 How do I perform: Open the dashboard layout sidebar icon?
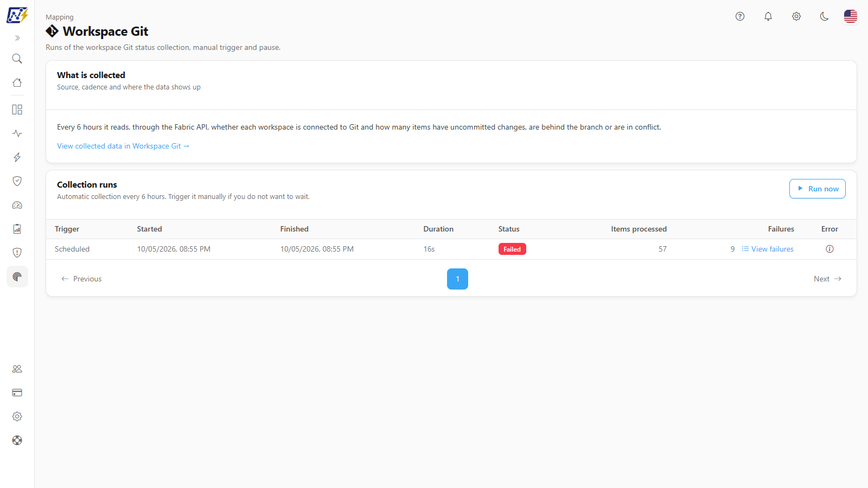tap(17, 110)
